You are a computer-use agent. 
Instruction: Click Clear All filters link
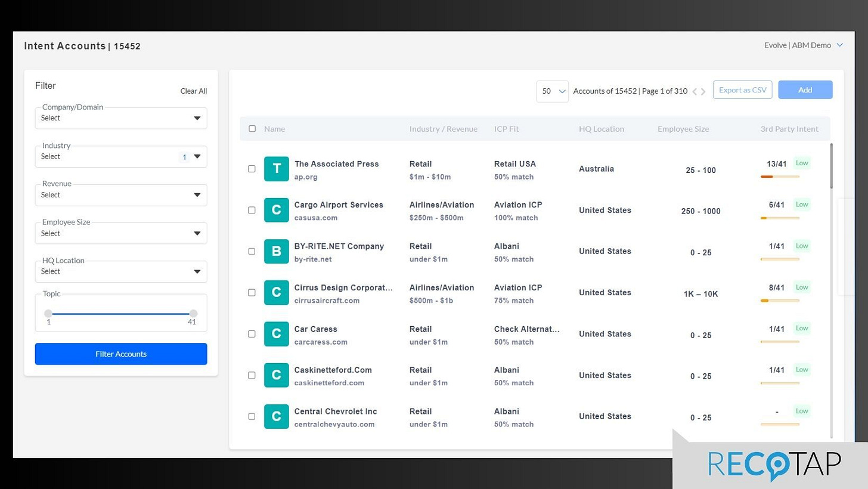[x=194, y=91]
